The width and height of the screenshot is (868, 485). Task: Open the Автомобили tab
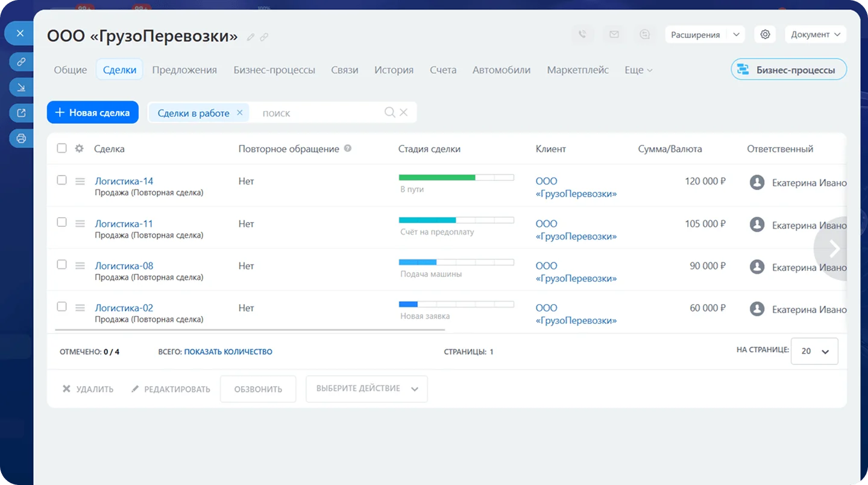click(x=502, y=70)
